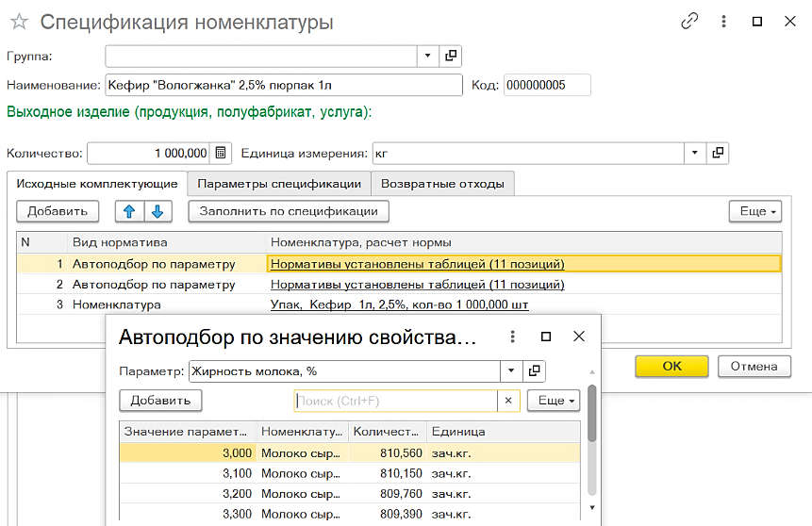Click Добавить in Автоподбор dialog

pyautogui.click(x=160, y=401)
